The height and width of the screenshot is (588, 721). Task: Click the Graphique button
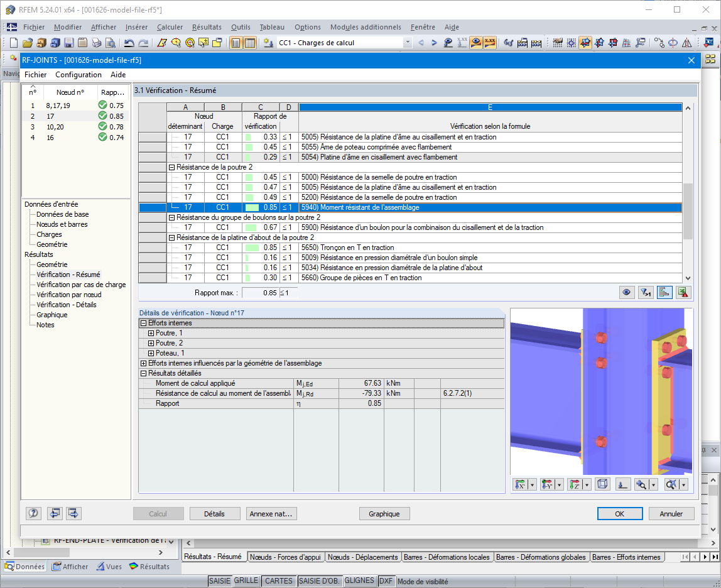(x=384, y=514)
